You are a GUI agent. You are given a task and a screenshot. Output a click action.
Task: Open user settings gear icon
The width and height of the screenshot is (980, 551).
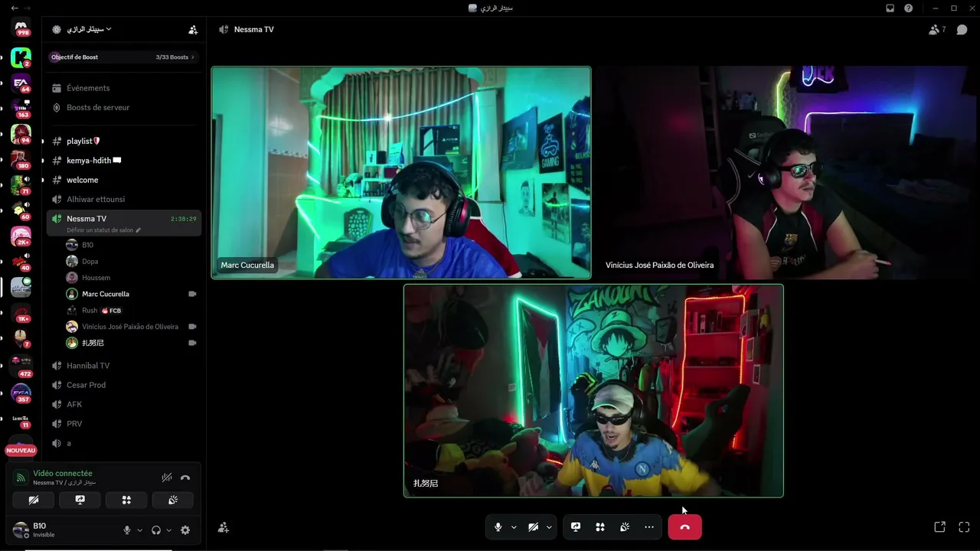coord(185,530)
